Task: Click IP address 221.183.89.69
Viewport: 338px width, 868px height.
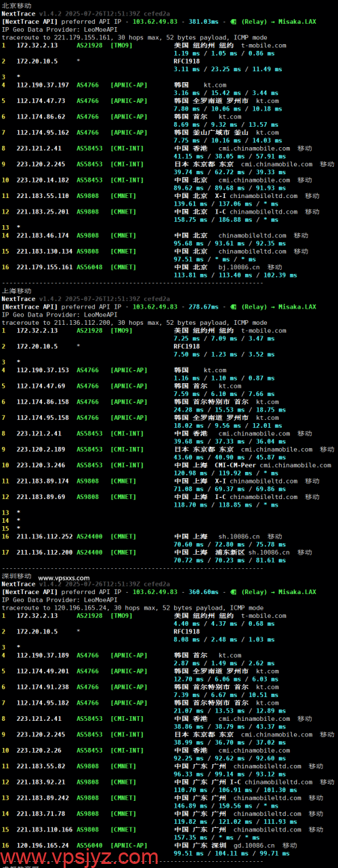Action: click(41, 496)
